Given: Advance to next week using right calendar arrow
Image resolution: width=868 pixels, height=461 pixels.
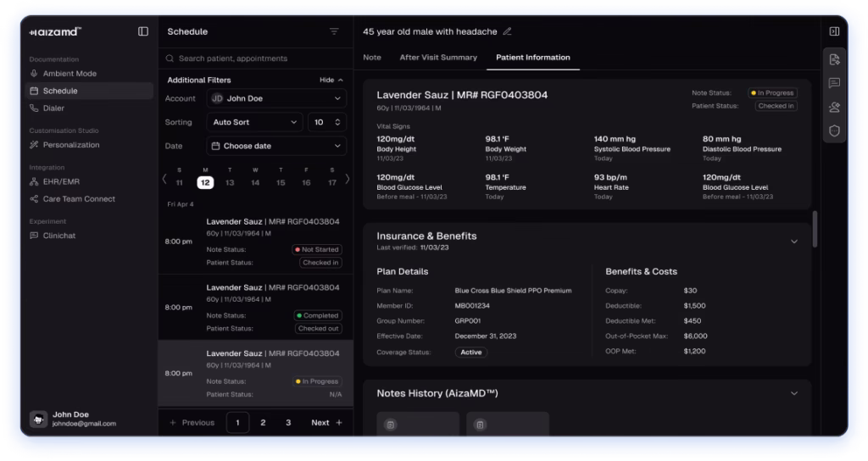Looking at the screenshot, I should point(346,179).
